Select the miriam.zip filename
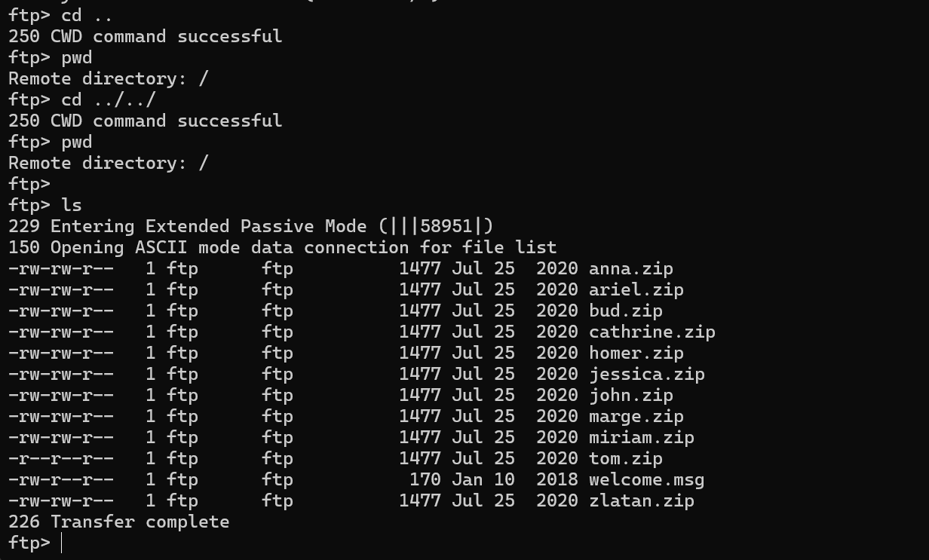Image resolution: width=929 pixels, height=560 pixels. pos(641,438)
